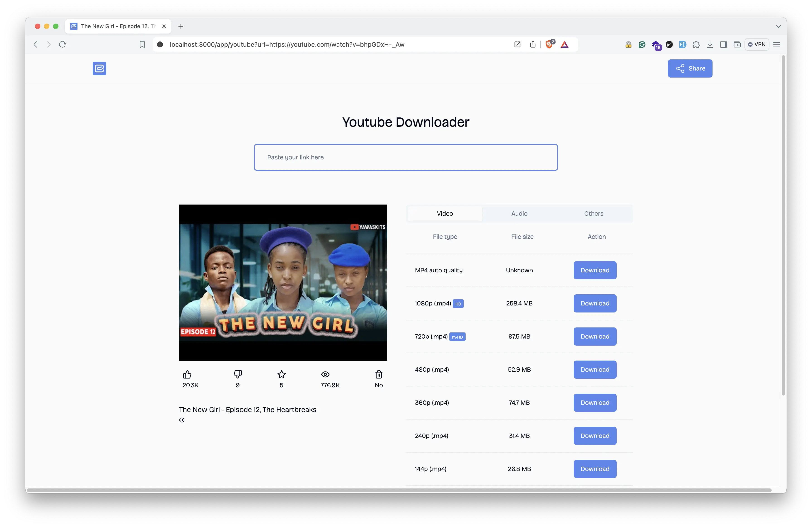Click the Paste your link here field
This screenshot has height=527, width=812.
[406, 157]
